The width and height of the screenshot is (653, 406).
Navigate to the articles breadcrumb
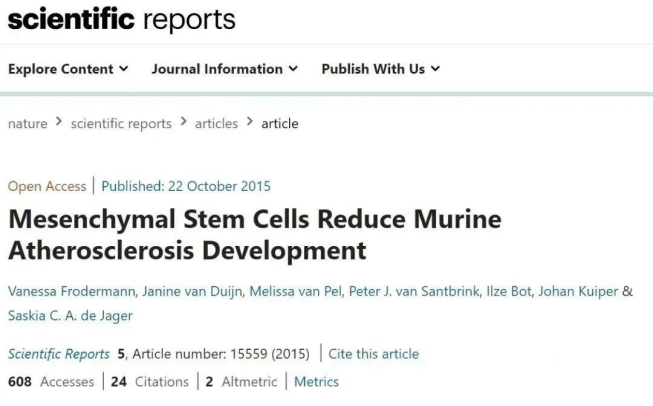tap(215, 124)
